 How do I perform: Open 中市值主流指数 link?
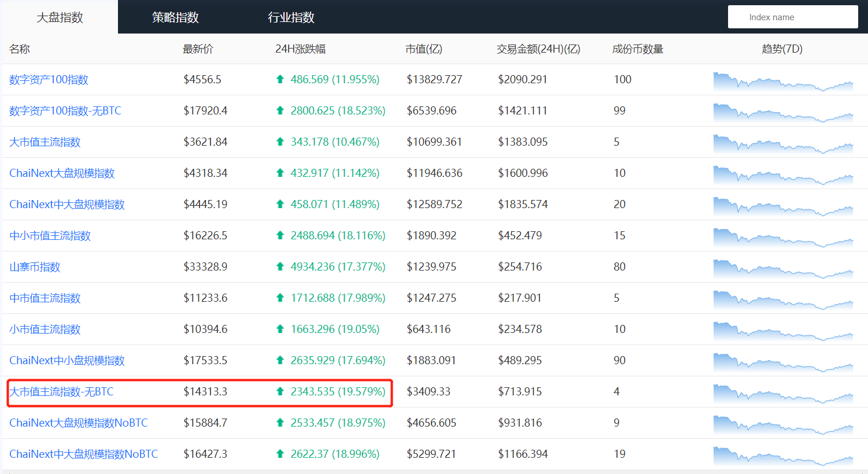pyautogui.click(x=45, y=298)
